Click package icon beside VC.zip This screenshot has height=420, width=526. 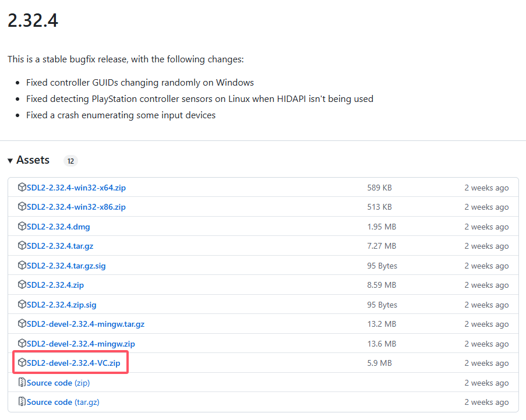(22, 363)
